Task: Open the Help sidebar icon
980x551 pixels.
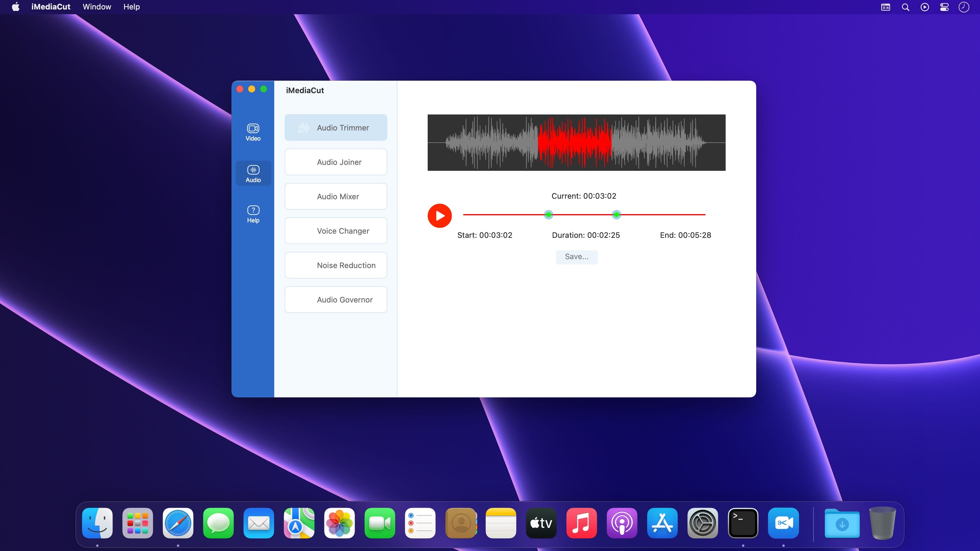Action: [x=253, y=214]
